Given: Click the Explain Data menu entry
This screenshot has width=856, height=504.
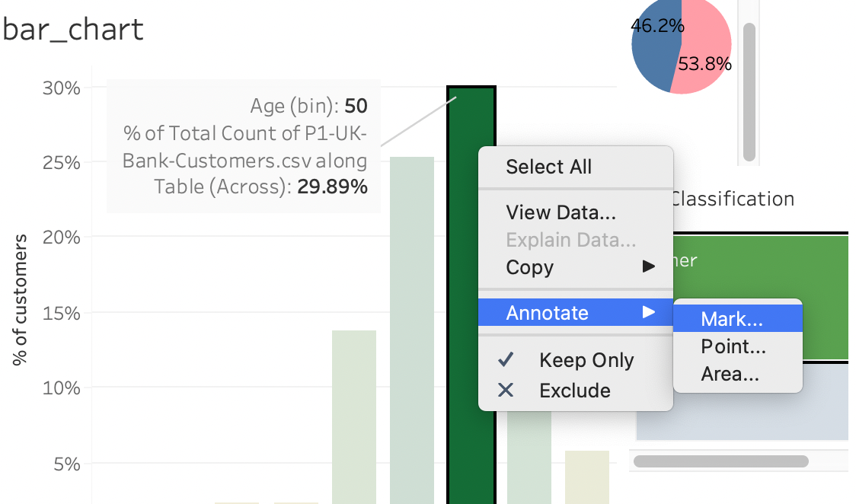Looking at the screenshot, I should pos(570,241).
